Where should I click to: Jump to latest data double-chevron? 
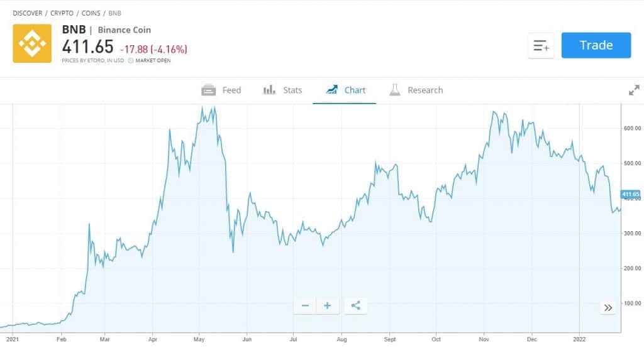point(608,308)
